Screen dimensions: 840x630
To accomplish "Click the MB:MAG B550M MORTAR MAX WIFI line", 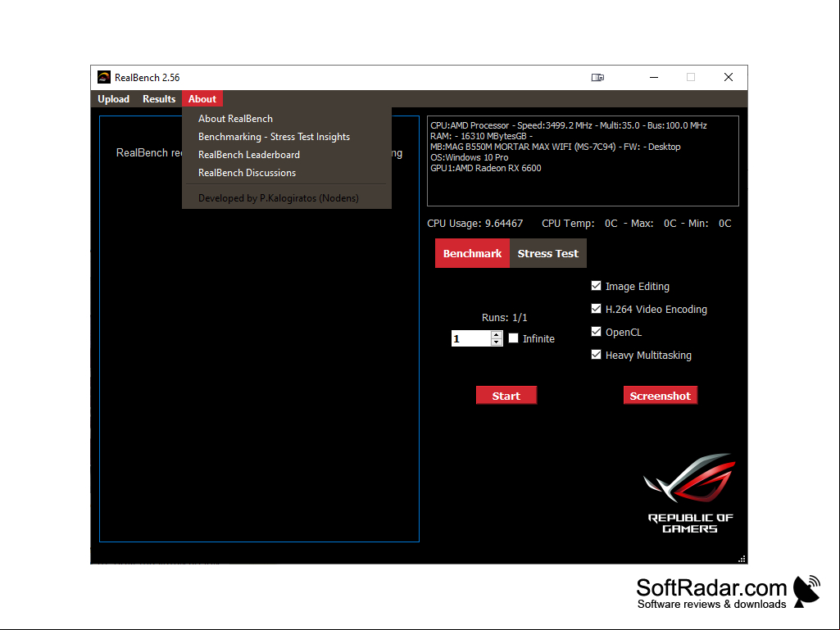I will [x=556, y=147].
